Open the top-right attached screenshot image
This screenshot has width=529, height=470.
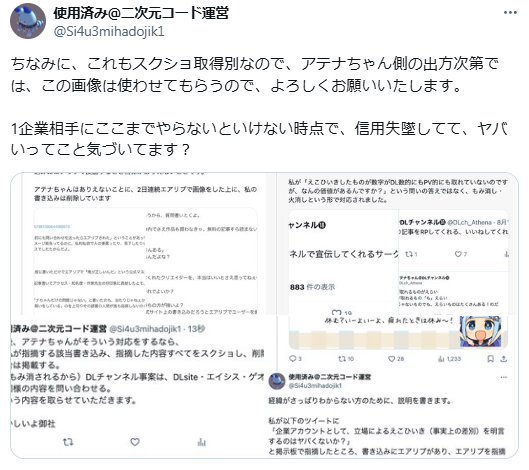tap(397, 244)
